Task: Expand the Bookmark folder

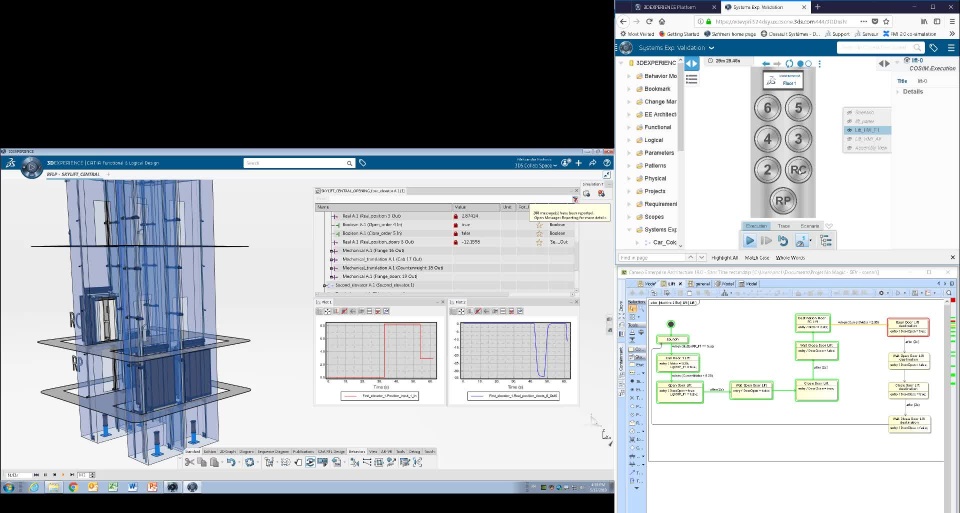Action: [629, 89]
